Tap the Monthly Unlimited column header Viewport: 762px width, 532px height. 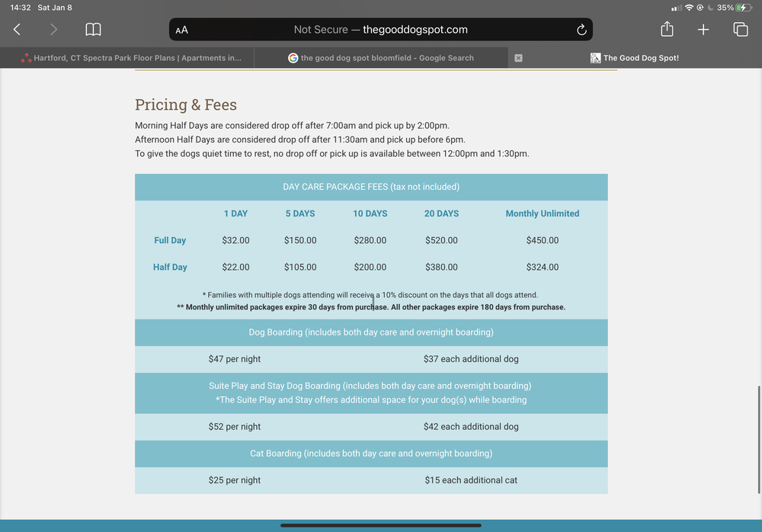coord(542,213)
